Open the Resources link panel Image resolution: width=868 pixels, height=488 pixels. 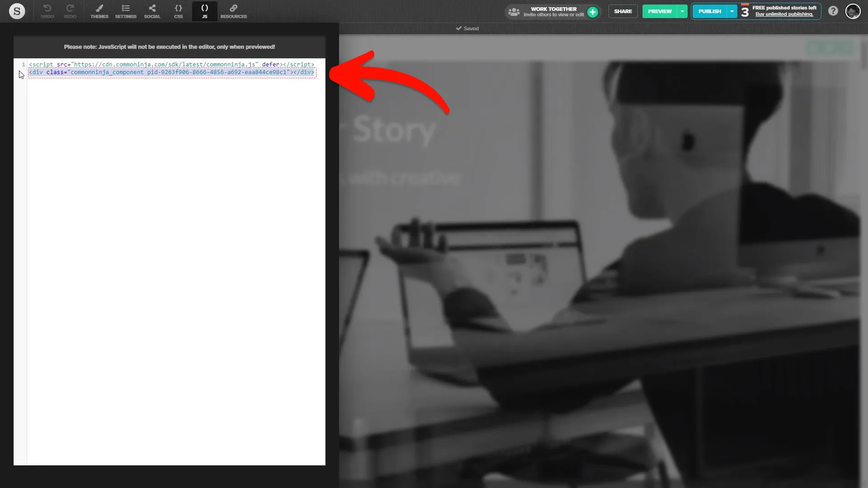[234, 11]
